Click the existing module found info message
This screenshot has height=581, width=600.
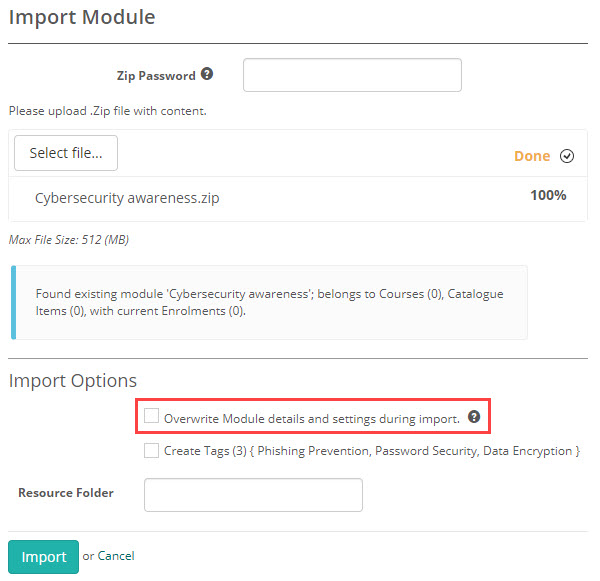click(x=268, y=303)
